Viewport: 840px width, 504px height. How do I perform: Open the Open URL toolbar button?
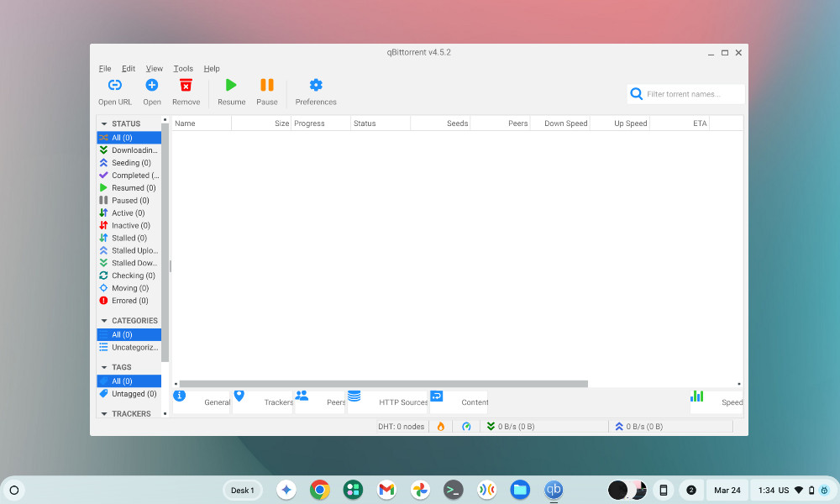[114, 92]
